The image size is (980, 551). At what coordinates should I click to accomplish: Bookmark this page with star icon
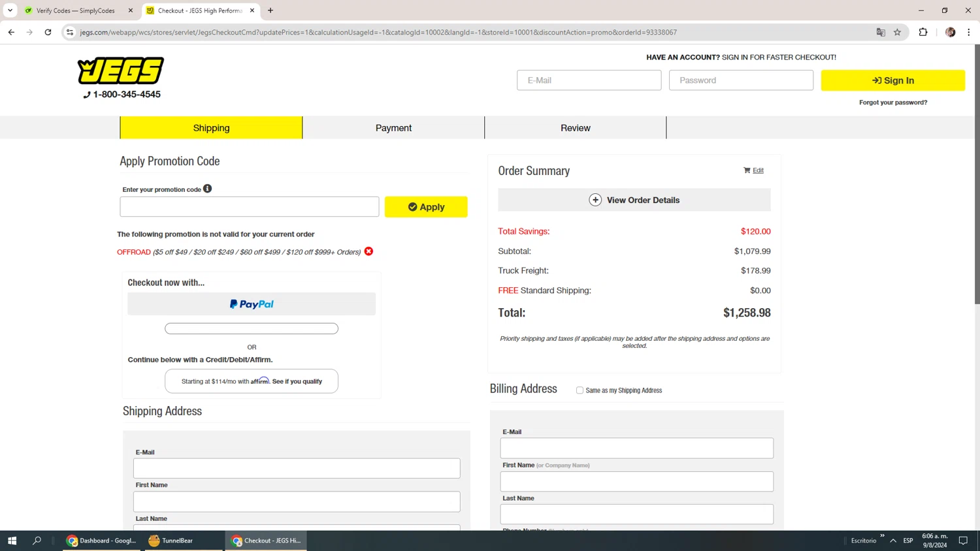pos(898,32)
